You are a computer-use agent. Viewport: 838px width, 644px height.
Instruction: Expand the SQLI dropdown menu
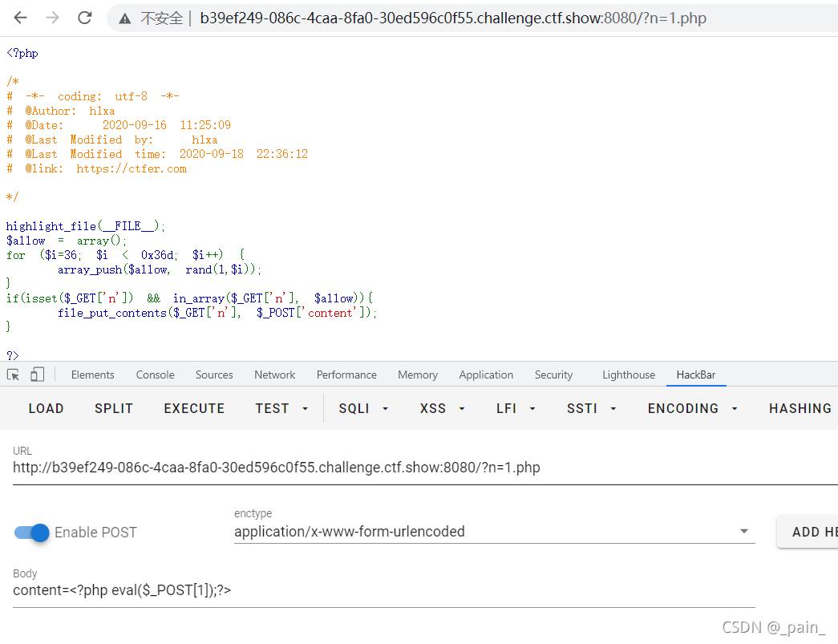tap(363, 408)
